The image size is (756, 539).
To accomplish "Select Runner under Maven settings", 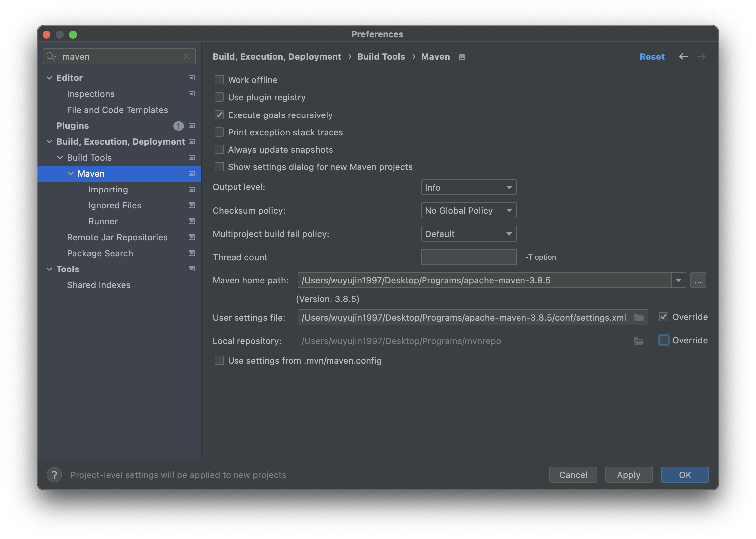I will click(x=102, y=220).
